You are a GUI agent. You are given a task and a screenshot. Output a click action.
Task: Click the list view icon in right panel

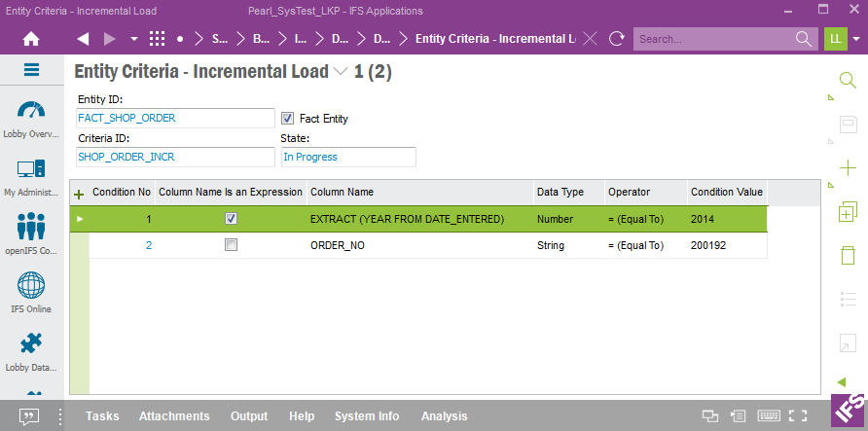pos(849,300)
